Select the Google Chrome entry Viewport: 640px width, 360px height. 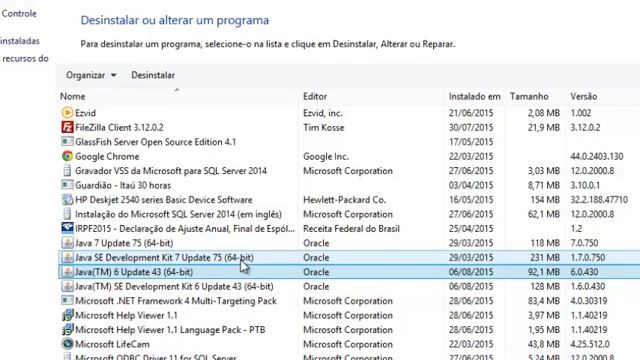coord(107,156)
